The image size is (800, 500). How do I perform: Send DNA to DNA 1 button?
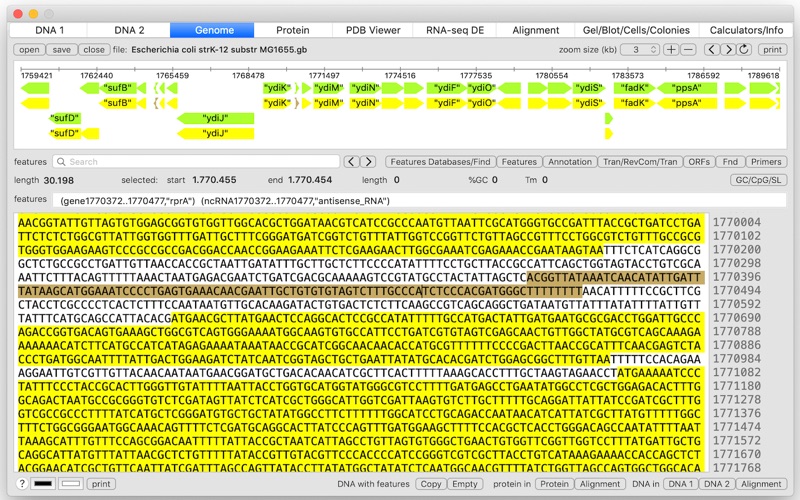(x=681, y=484)
